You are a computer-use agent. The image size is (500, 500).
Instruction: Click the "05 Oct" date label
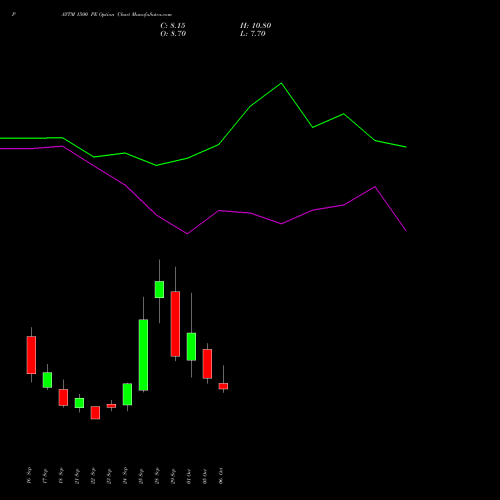[205, 475]
